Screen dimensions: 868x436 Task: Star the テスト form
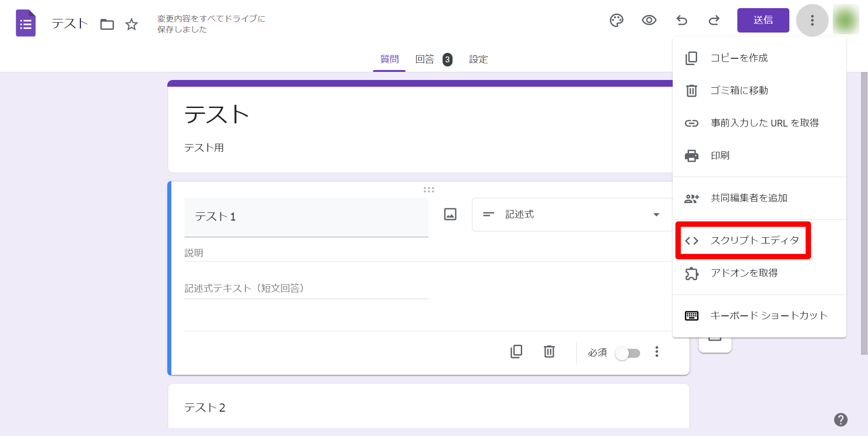pyautogui.click(x=132, y=25)
